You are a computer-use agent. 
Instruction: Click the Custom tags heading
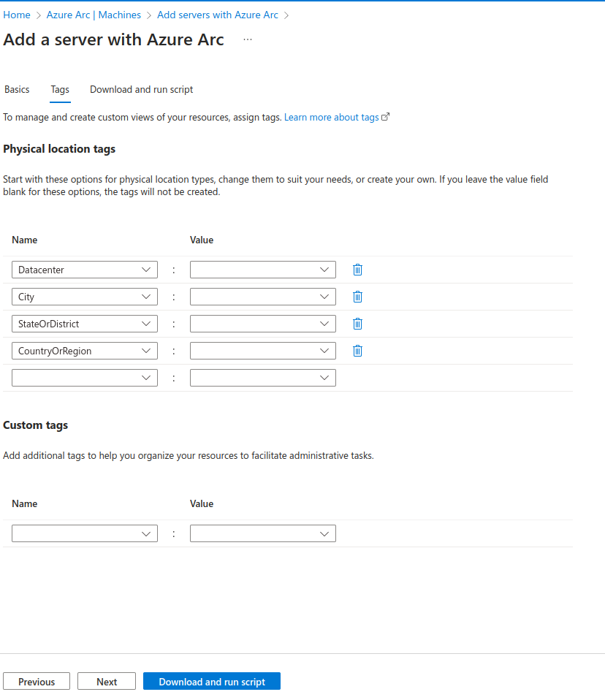[x=36, y=425]
